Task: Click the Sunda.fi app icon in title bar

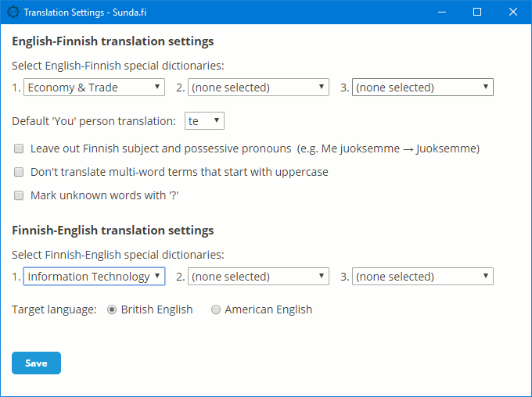Action: click(x=13, y=13)
